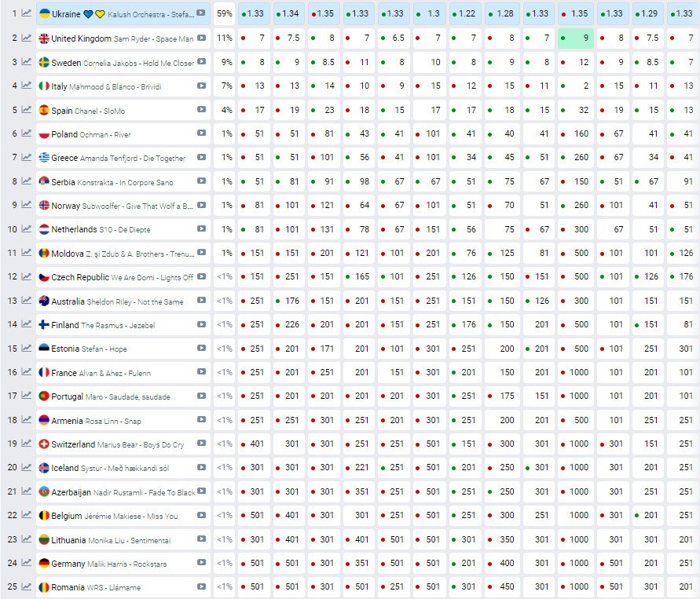Viewport: 700px width, 599px height.
Task: Watch the Netherlands De Diepte video
Action: pyautogui.click(x=201, y=228)
